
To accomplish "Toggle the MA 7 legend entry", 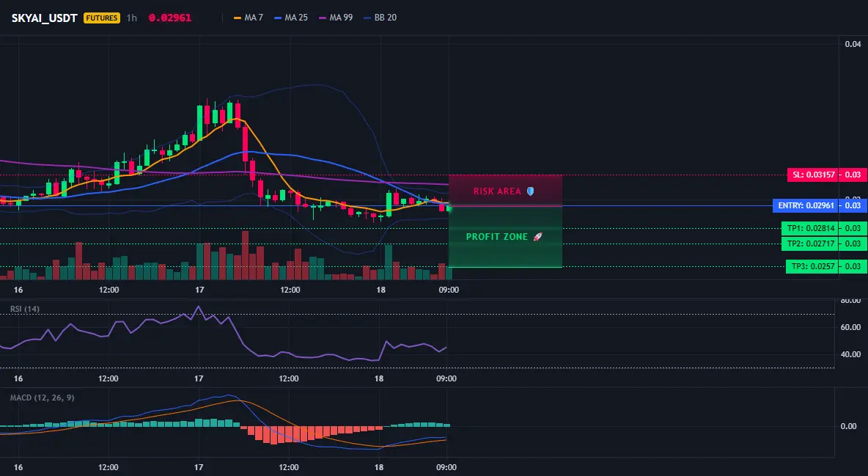I will (249, 18).
